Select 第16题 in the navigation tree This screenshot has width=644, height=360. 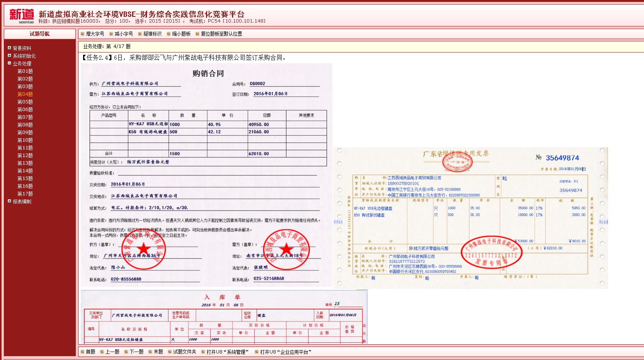(25, 186)
